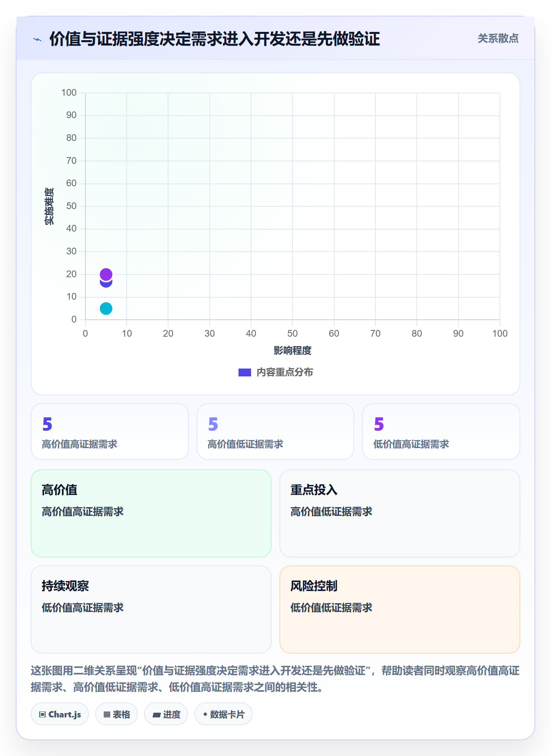Select the green 高价值 quadrant card

click(x=151, y=513)
